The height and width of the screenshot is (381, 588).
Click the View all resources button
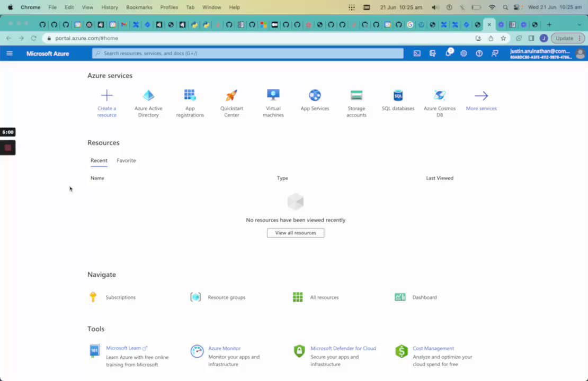pyautogui.click(x=296, y=233)
